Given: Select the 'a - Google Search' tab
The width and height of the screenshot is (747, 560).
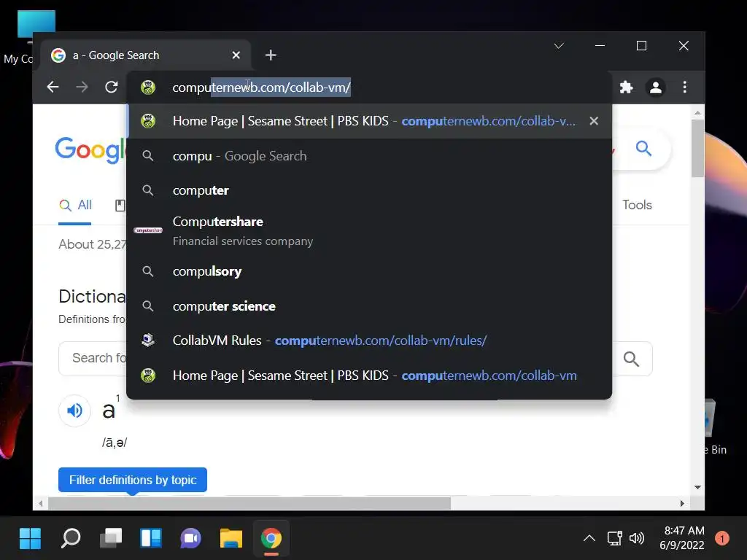Looking at the screenshot, I should point(146,55).
